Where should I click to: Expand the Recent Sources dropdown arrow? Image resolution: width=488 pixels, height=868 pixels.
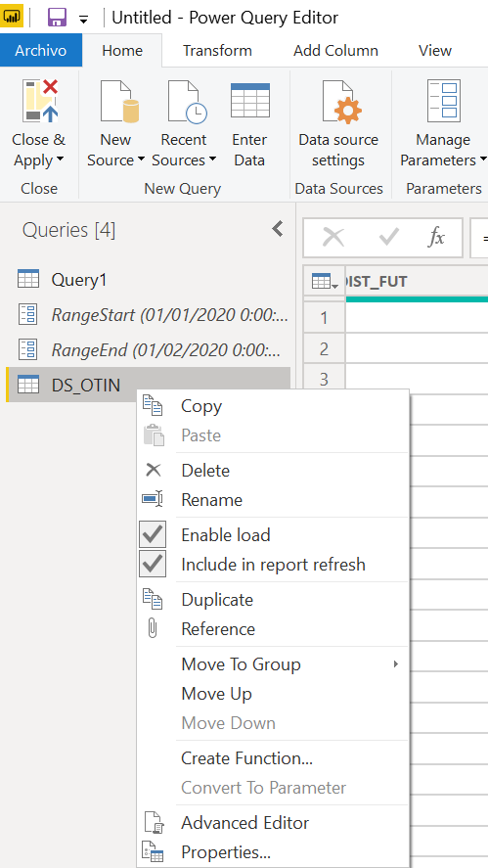pyautogui.click(x=212, y=160)
